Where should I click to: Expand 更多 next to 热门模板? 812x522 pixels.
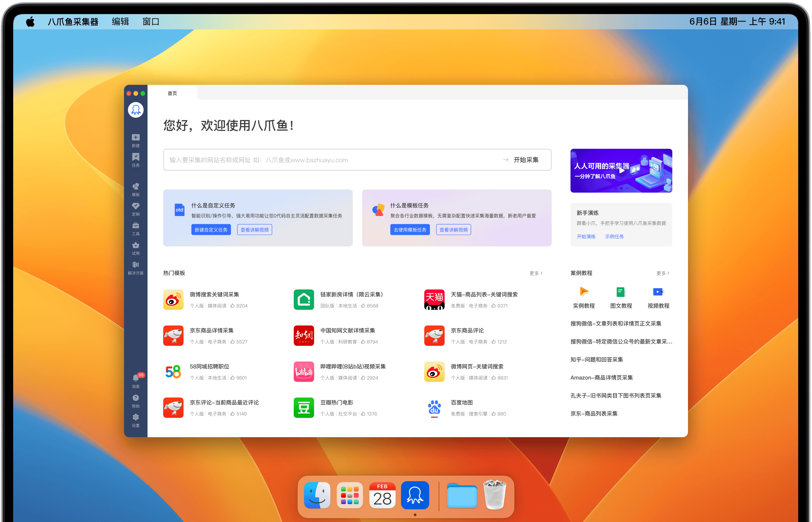click(x=536, y=273)
